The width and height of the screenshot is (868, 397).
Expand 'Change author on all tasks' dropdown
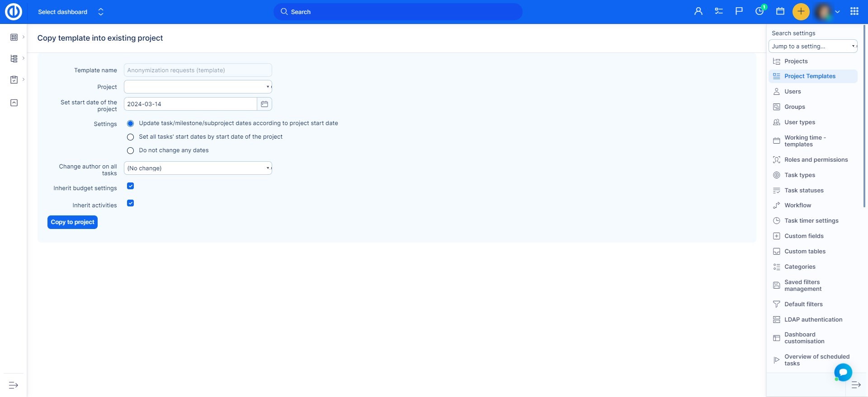pyautogui.click(x=198, y=168)
